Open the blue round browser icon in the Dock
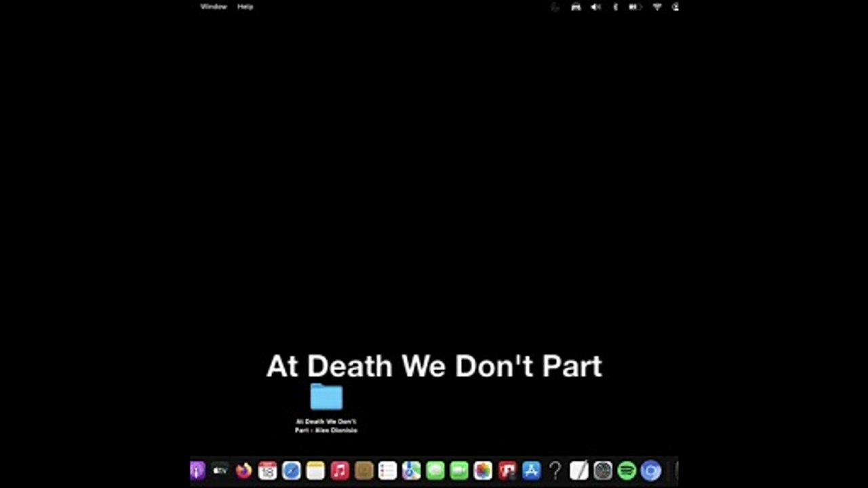The height and width of the screenshot is (488, 868). [x=651, y=470]
